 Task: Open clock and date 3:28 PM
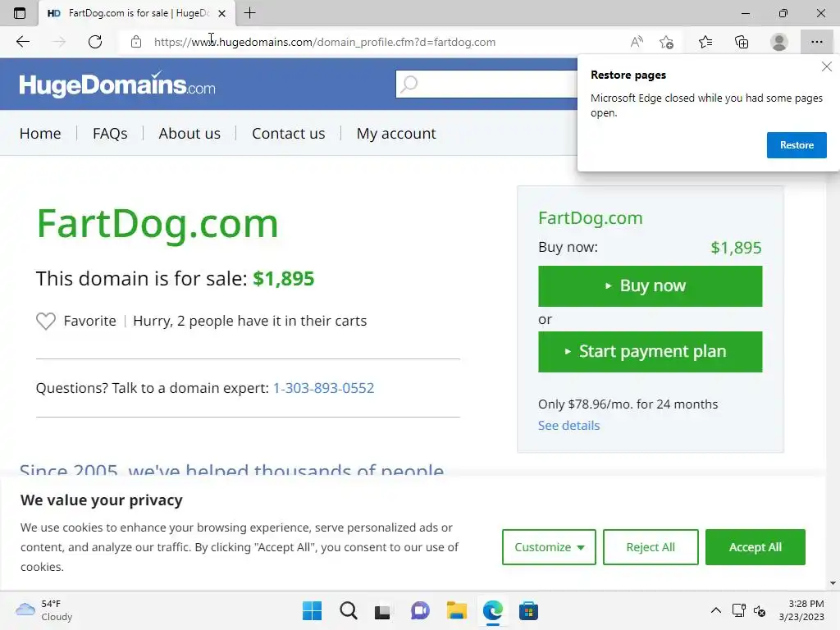click(801, 610)
